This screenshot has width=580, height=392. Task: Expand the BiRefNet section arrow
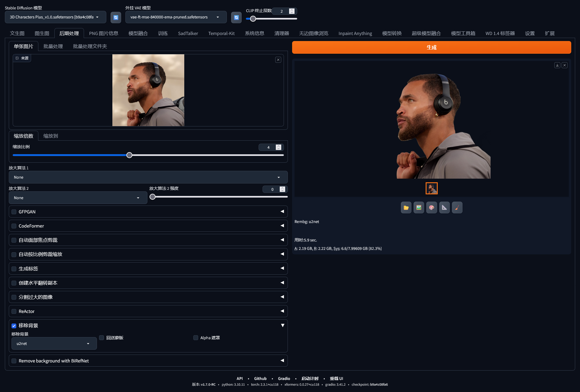pyautogui.click(x=282, y=361)
